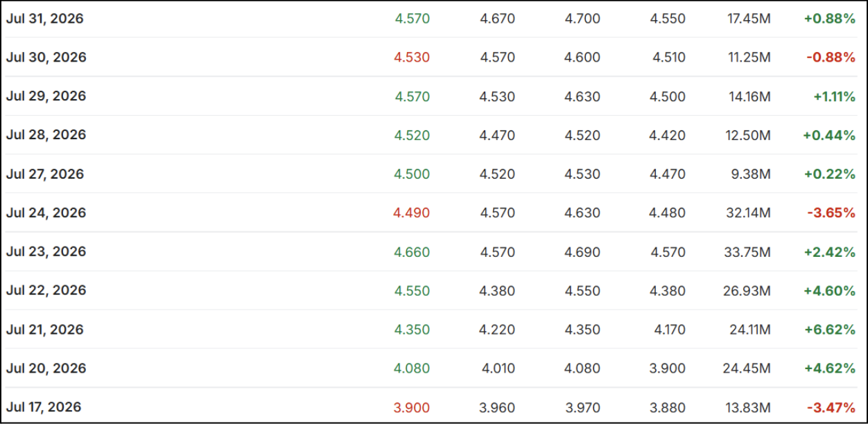Click the Jul 17, 2026 date cell
This screenshot has width=868, height=428.
pos(44,407)
